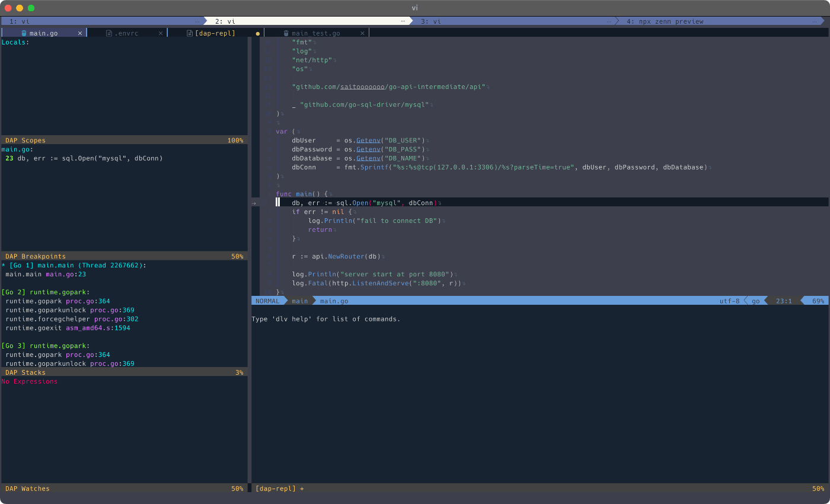Click the DAP Stacks status line
The image size is (830, 504).
click(x=124, y=372)
